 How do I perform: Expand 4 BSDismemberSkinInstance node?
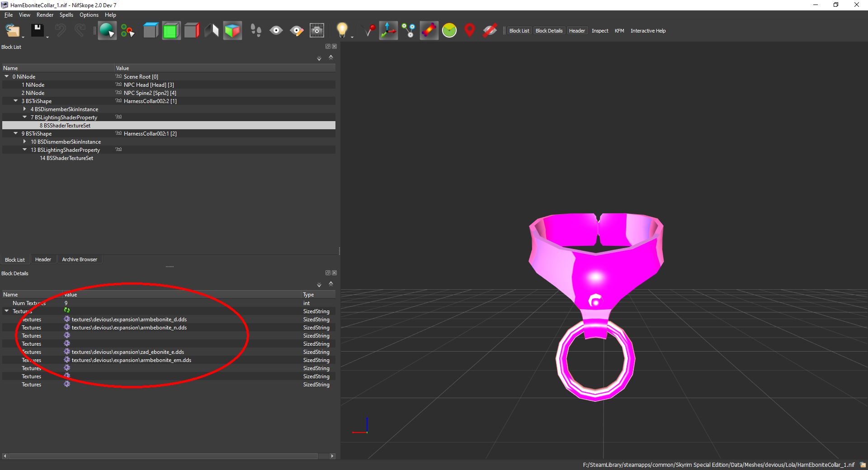[x=25, y=109]
